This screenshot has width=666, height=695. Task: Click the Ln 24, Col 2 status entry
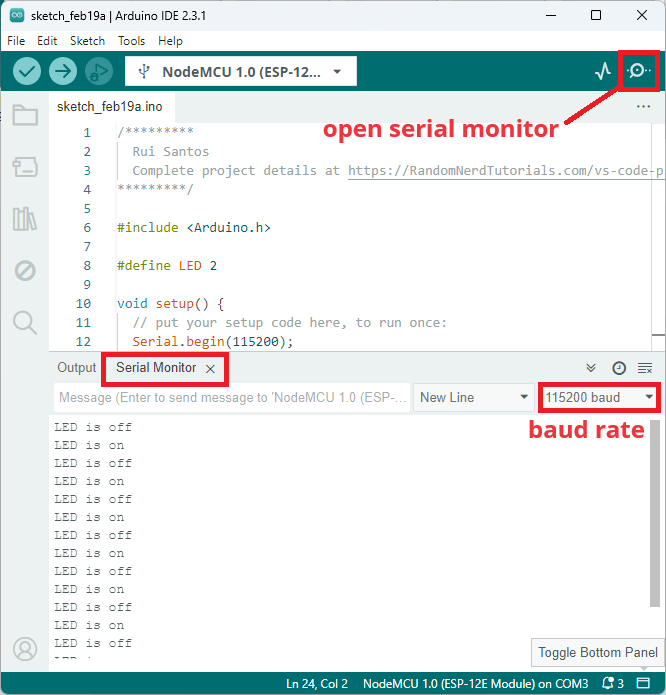(x=316, y=683)
